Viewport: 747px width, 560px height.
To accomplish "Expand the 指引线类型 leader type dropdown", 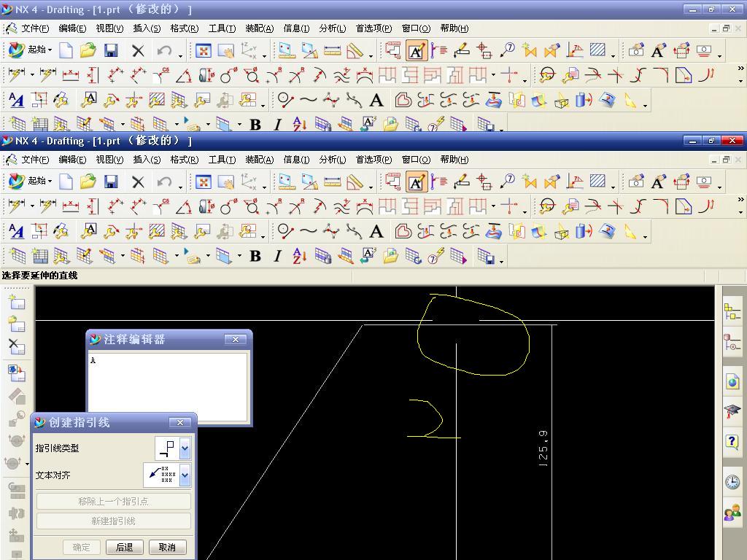I will (x=185, y=448).
